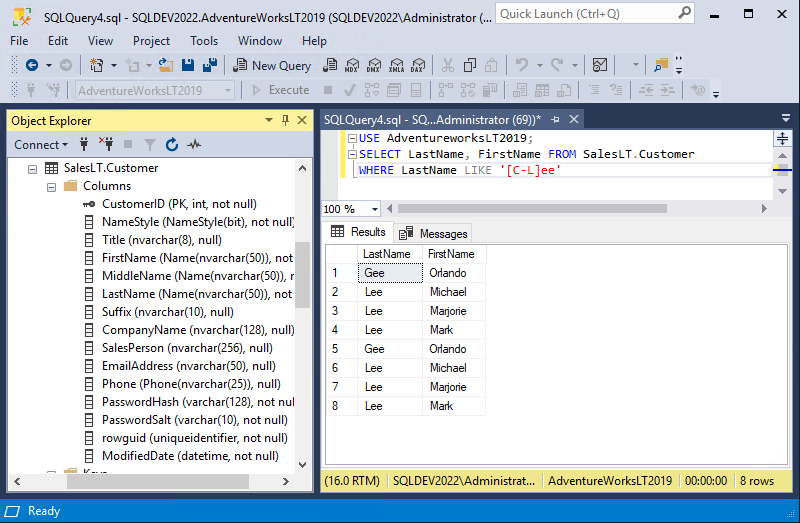Click the Disconnect icon in Object Explorer
The image size is (800, 523).
[106, 144]
